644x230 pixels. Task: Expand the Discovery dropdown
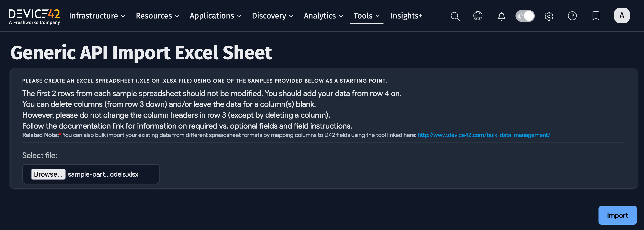point(272,16)
